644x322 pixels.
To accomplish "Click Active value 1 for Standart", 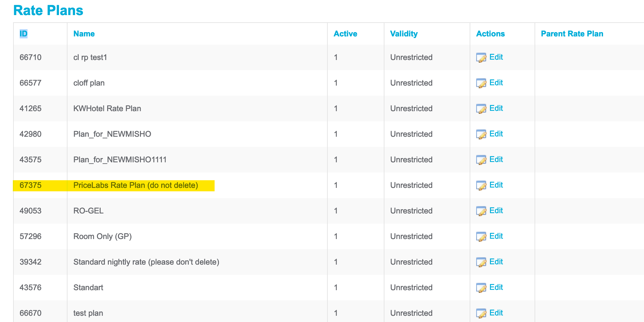I will tap(336, 288).
